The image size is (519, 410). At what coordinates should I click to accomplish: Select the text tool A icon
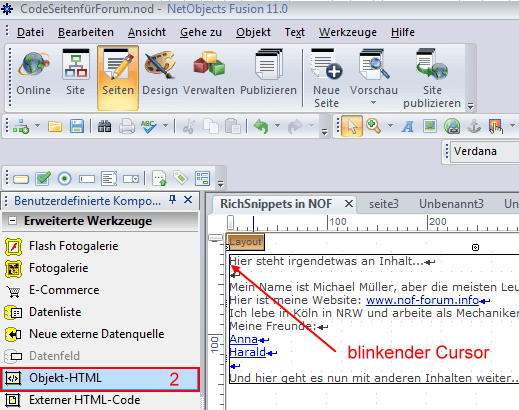[407, 127]
